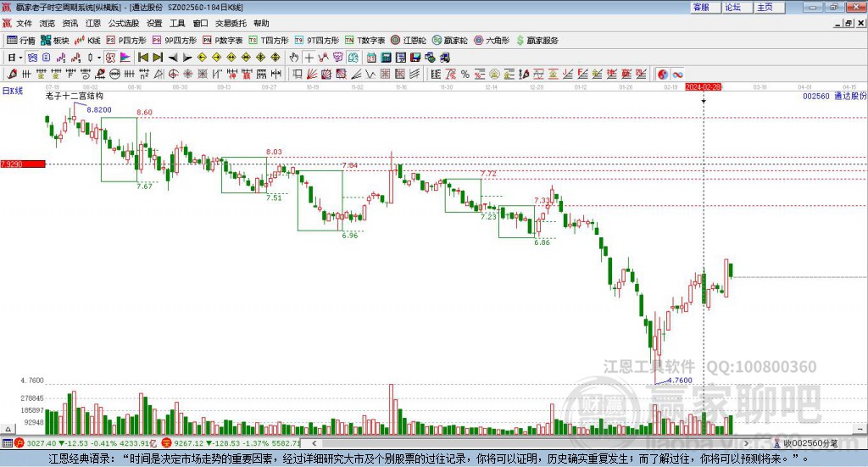
Task: Select the round 金 coin icon
Action: point(494,74)
